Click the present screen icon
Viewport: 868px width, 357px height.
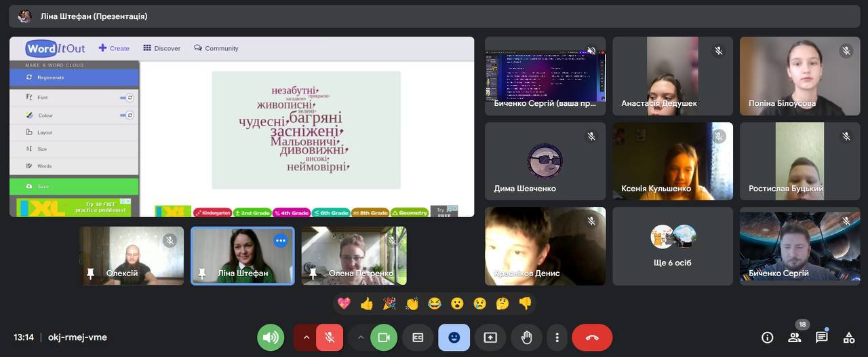coord(490,337)
